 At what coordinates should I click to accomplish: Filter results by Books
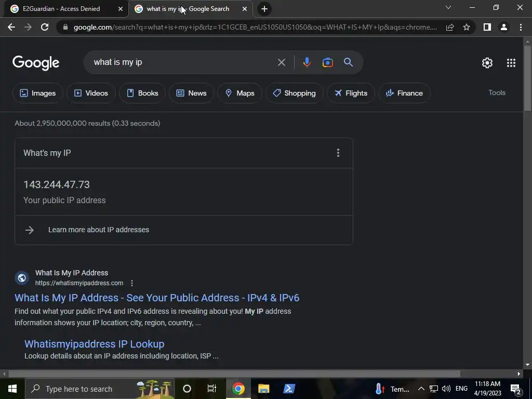[x=142, y=93]
